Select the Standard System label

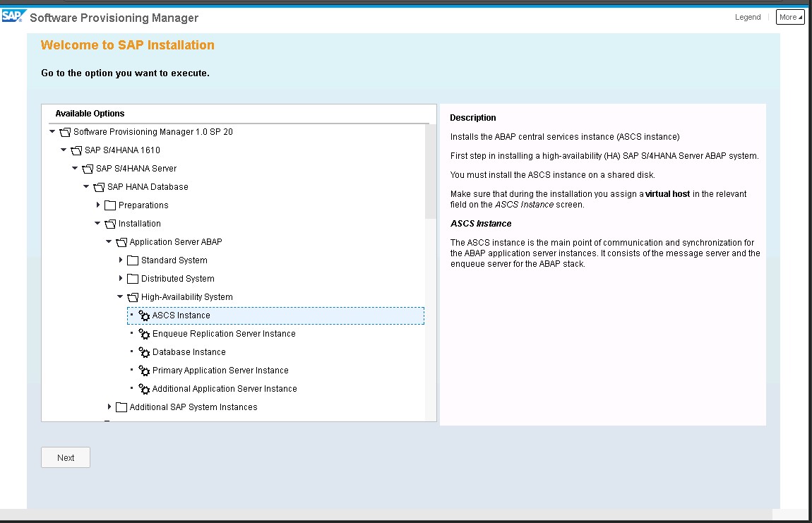coord(174,260)
